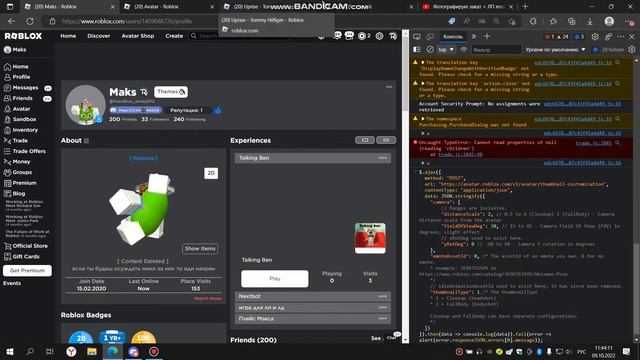Open Create in Roblox top navigation
The height and width of the screenshot is (360, 640).
pyautogui.click(x=174, y=36)
